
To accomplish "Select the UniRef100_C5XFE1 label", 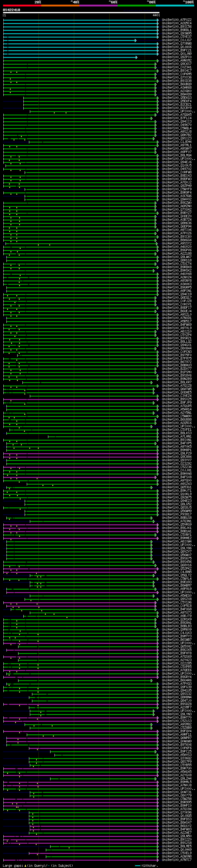I will pos(177,430).
